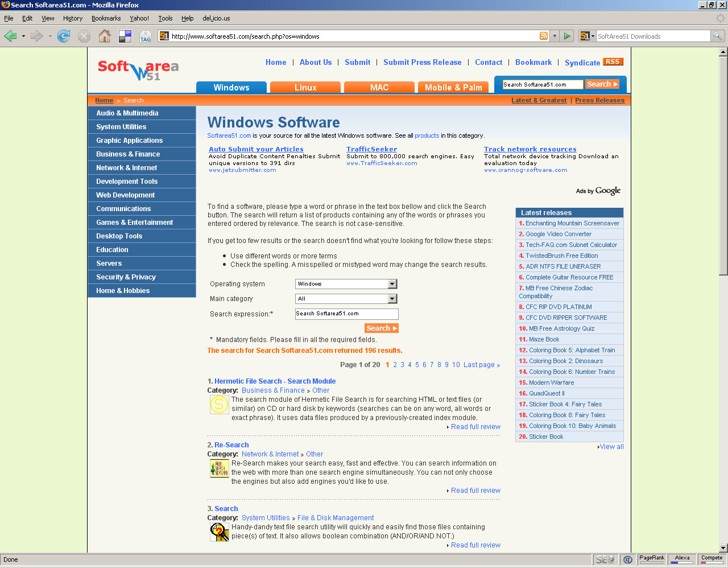This screenshot has height=568, width=728.
Task: Open the Back button history dropdown arrow
Action: (23, 36)
